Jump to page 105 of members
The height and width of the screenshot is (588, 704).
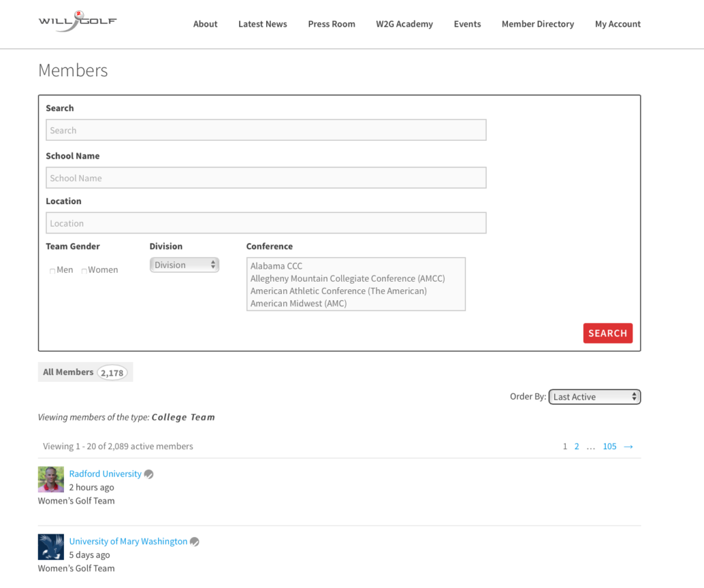(x=609, y=446)
